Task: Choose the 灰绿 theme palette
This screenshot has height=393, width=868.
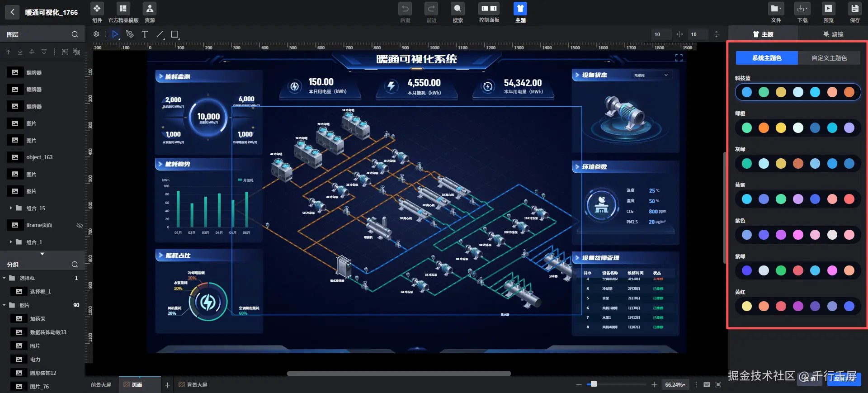Action: [x=798, y=164]
